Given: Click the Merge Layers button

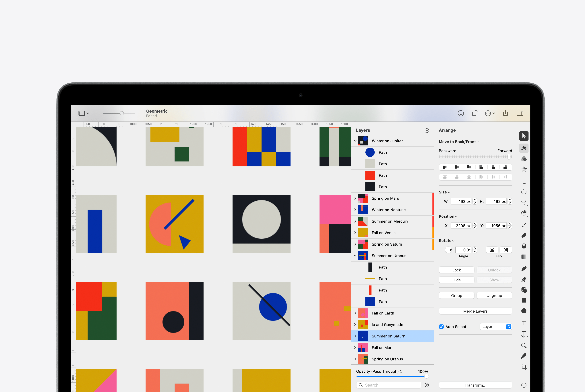Looking at the screenshot, I should coord(475,311).
